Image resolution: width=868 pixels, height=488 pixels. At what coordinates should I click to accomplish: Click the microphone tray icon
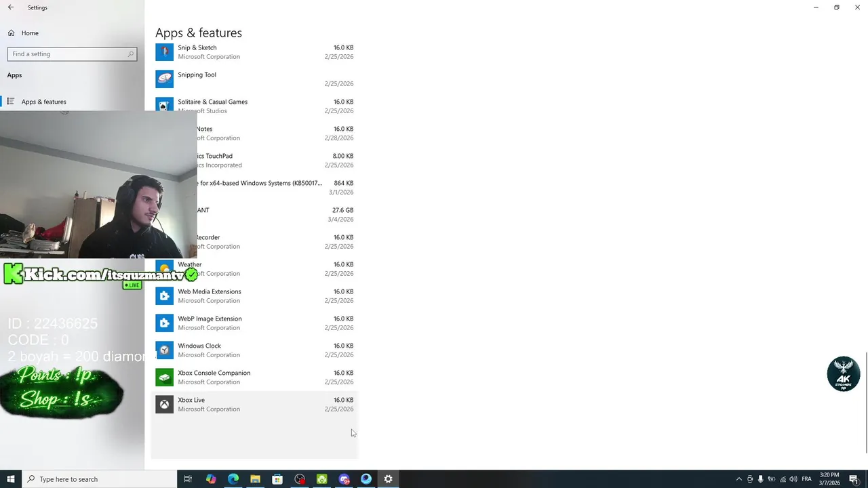[760, 479]
